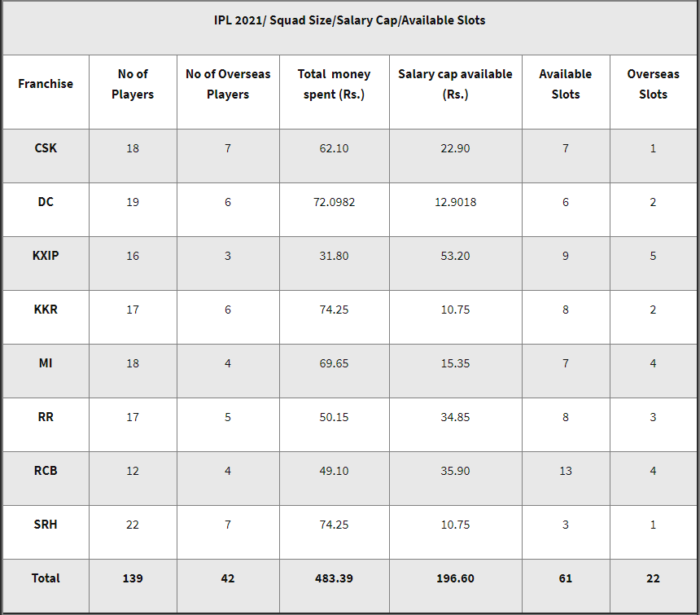This screenshot has width=700, height=615.
Task: Select the Franchise column header
Action: coord(46,84)
